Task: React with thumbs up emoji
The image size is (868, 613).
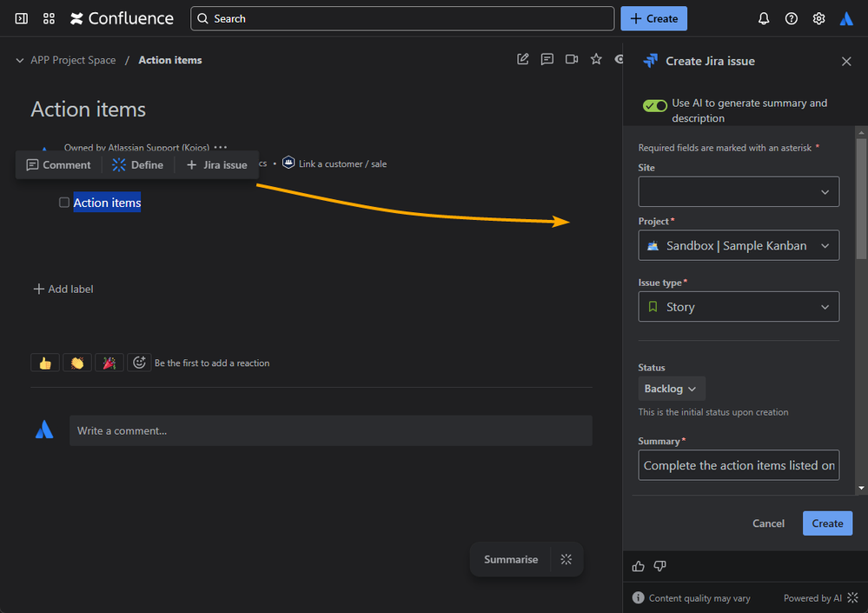Action: (45, 363)
